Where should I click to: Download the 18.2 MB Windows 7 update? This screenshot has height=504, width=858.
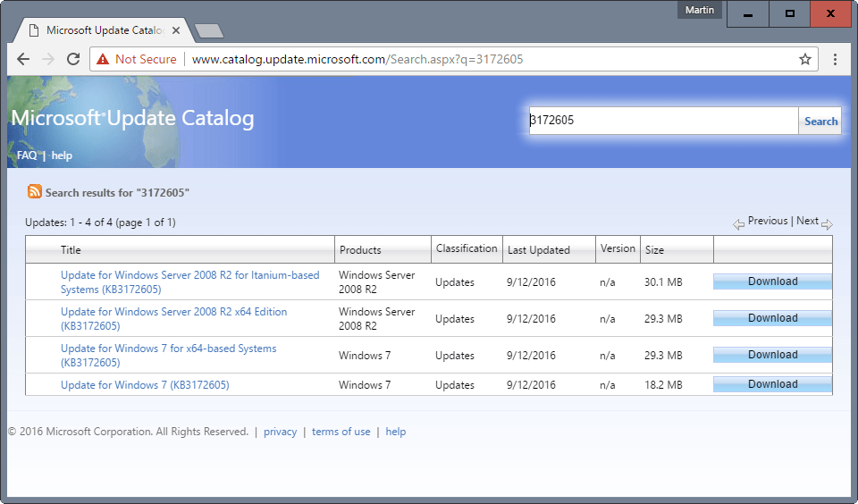(772, 384)
